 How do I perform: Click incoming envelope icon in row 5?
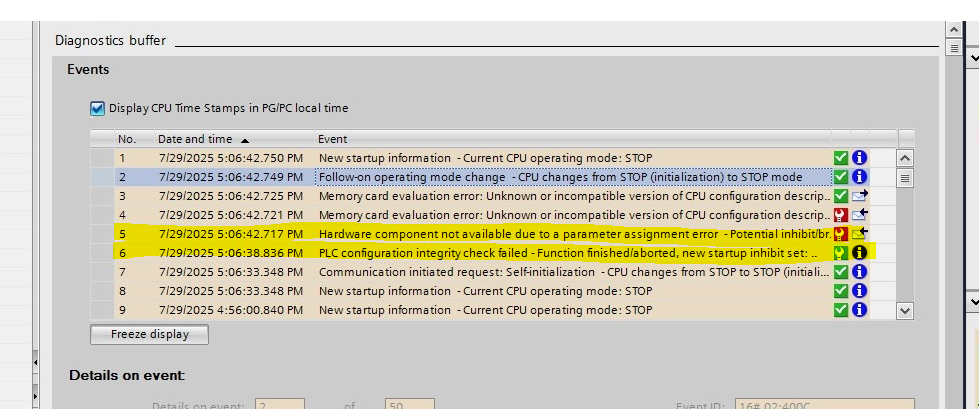[860, 234]
